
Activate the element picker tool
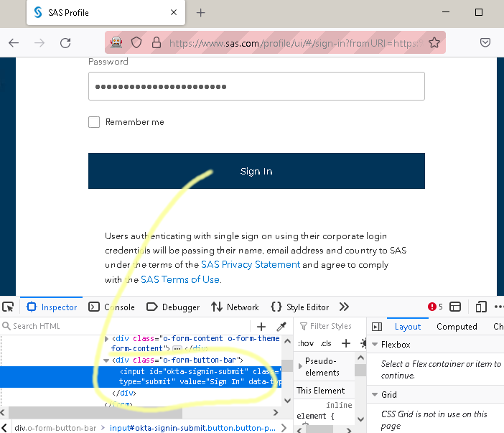point(8,307)
